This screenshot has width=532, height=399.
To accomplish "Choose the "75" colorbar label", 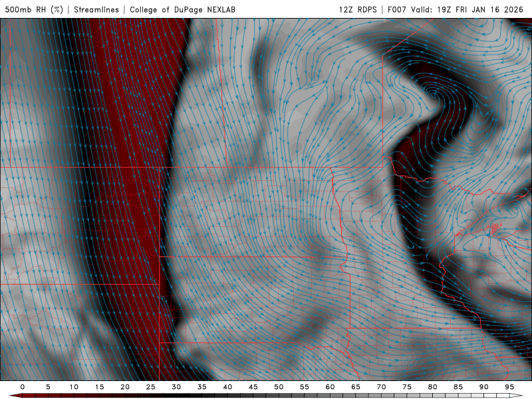I will pos(406,387).
